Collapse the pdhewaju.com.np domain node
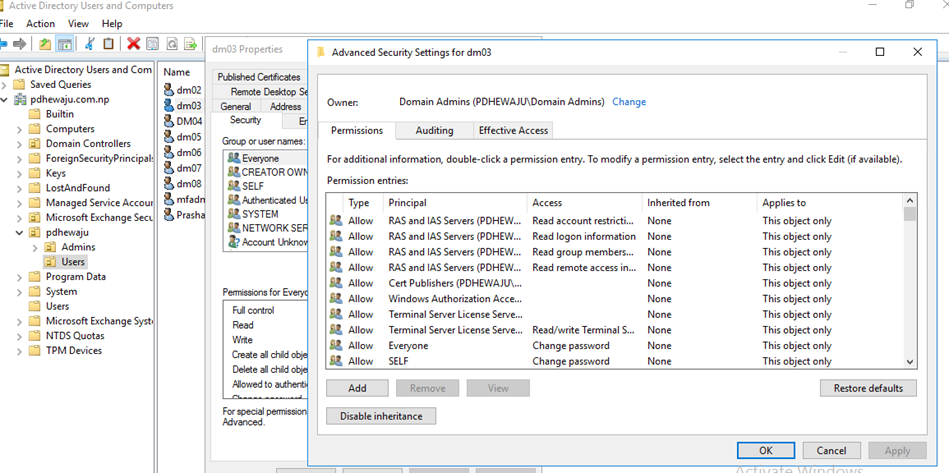949x473 pixels. (4, 99)
